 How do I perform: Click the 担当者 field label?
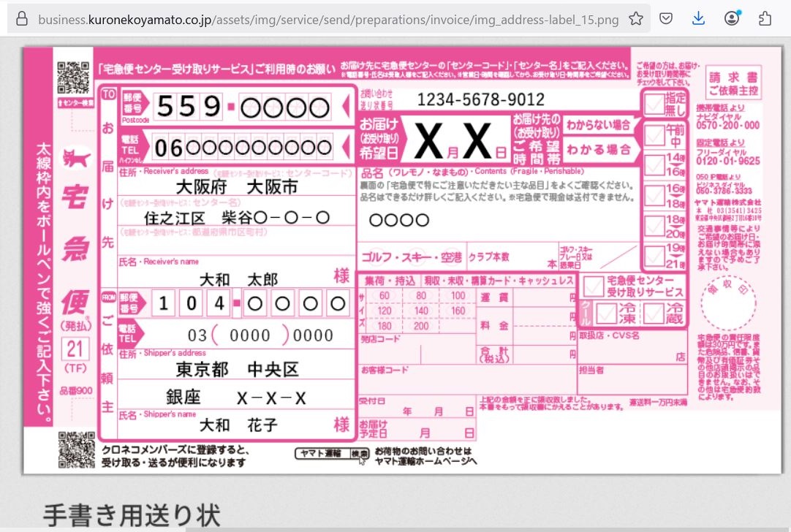[591, 370]
